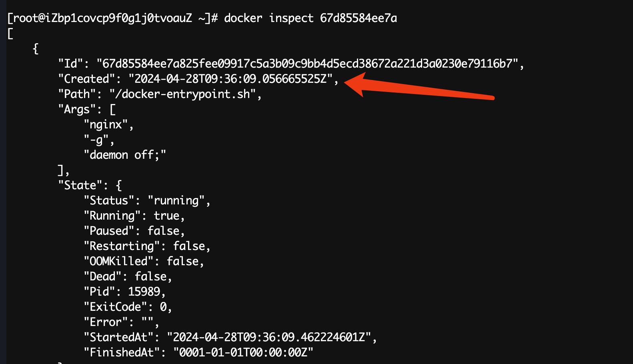Click the "daemon off;" argument
Viewport: 633px width, 364px height.
(125, 155)
